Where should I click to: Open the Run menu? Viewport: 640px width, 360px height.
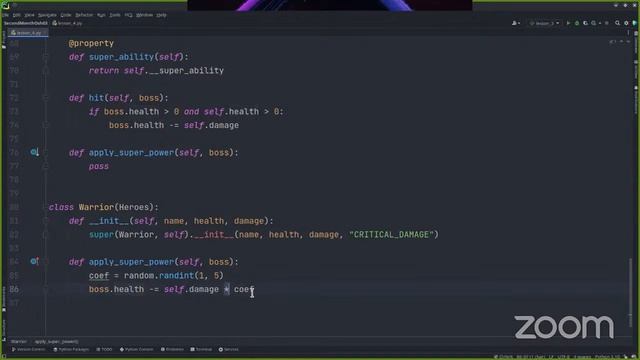101,15
